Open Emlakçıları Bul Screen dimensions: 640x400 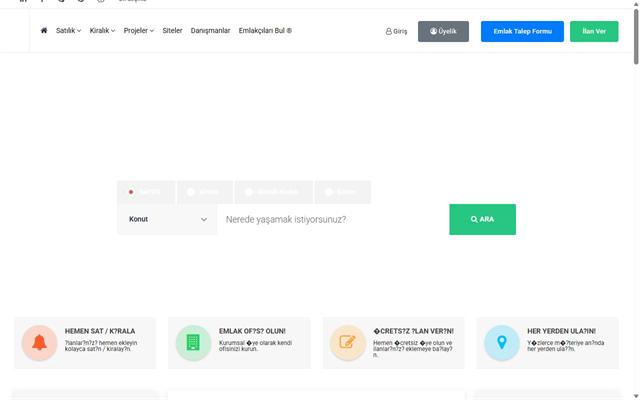pos(265,31)
